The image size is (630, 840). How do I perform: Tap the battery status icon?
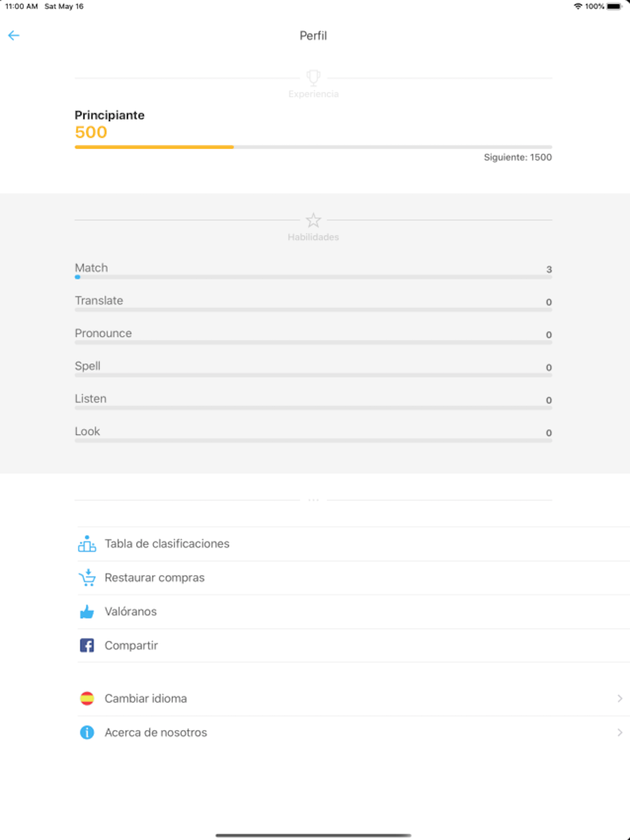tap(614, 6)
